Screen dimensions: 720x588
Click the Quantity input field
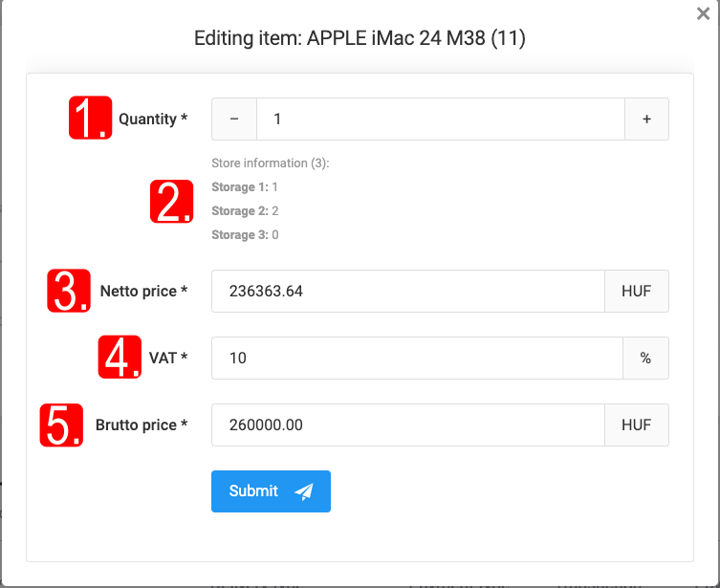(x=441, y=119)
